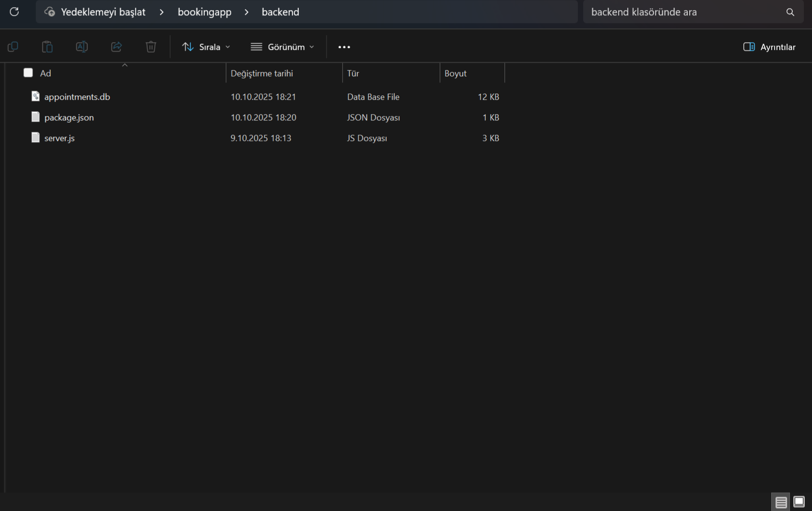Click the Copy icon in toolbar

[x=13, y=47]
